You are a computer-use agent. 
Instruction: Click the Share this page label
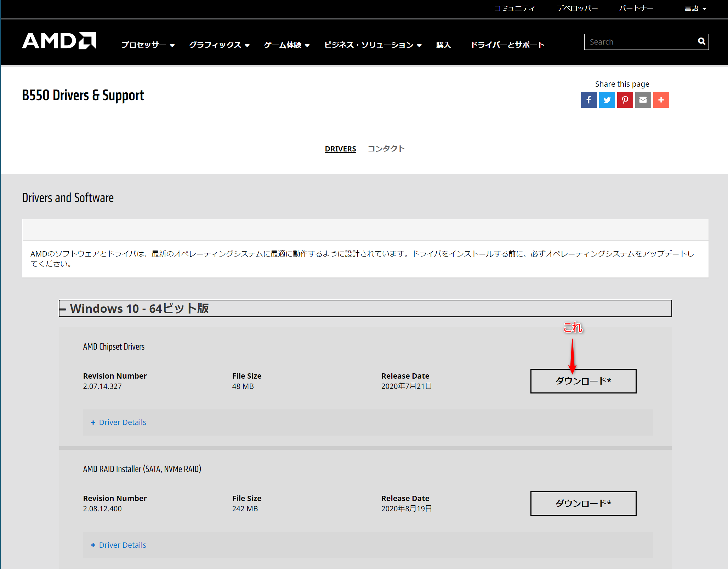click(x=622, y=84)
